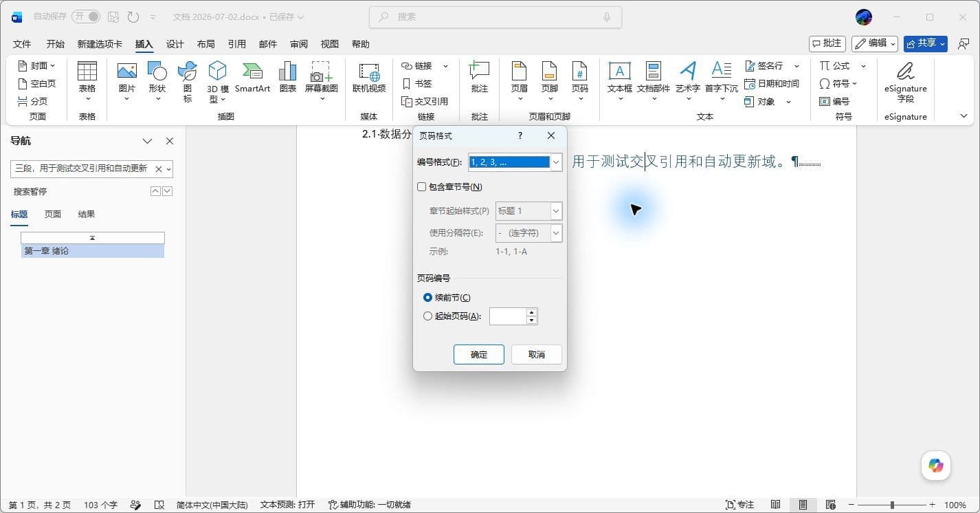Switch to Design (设计) tab
This screenshot has width=980, height=513.
click(x=175, y=44)
